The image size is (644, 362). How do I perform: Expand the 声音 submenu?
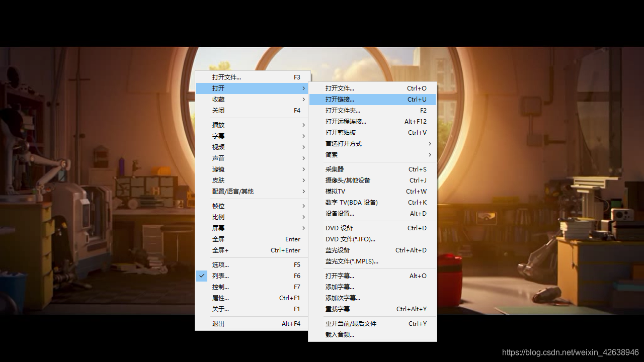tap(252, 158)
